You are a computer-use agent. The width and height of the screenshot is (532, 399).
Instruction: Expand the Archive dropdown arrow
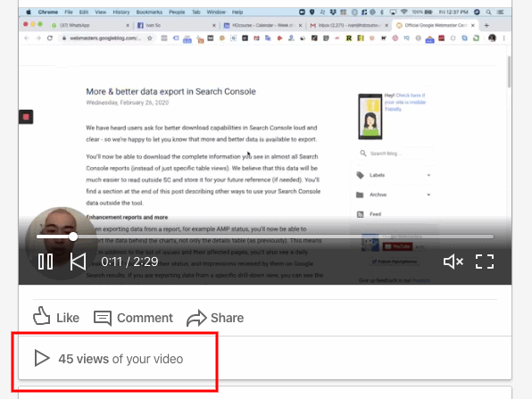click(428, 195)
